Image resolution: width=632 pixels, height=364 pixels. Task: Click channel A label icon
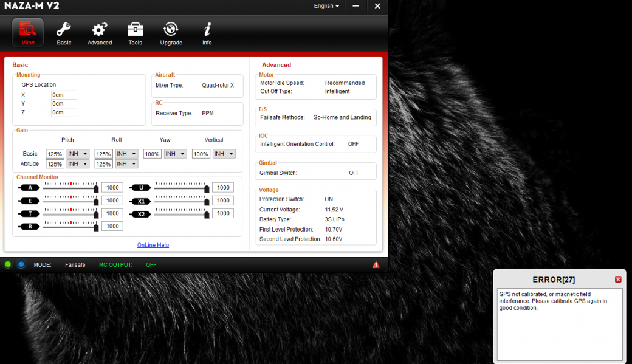click(29, 187)
